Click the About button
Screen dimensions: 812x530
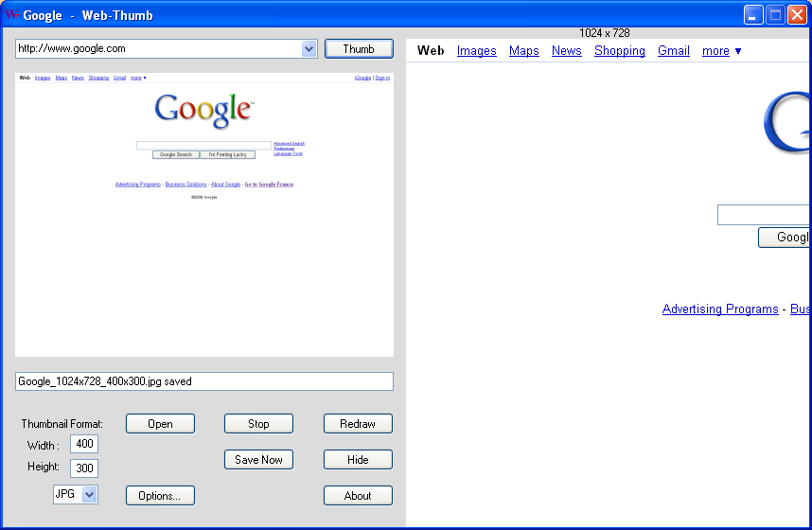pyautogui.click(x=358, y=496)
